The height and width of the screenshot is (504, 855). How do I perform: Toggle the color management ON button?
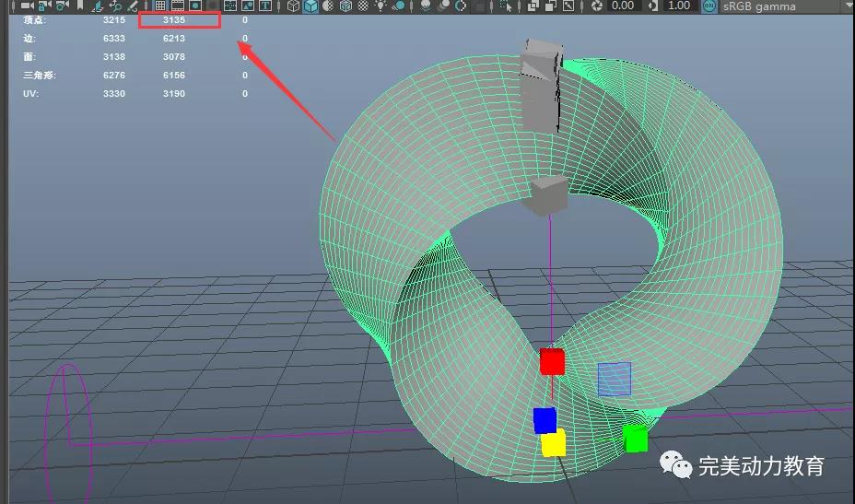(x=709, y=6)
